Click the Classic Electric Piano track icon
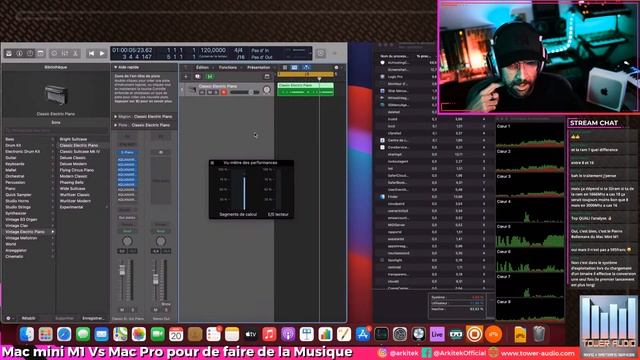 [193, 89]
